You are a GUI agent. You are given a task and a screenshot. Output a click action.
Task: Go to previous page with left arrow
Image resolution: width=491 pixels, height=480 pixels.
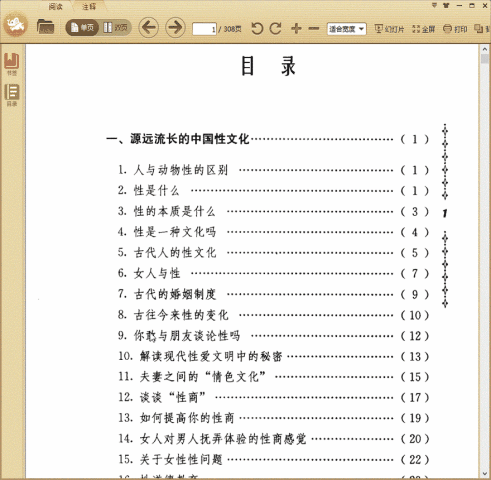[148, 27]
